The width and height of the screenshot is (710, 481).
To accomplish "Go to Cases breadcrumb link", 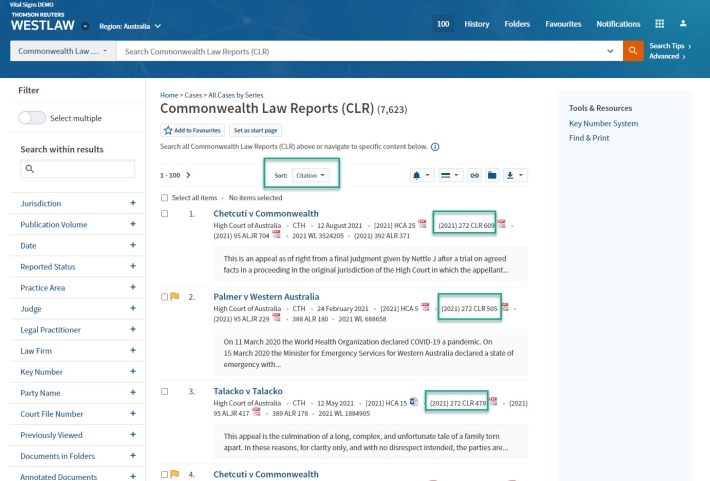I will 193,95.
